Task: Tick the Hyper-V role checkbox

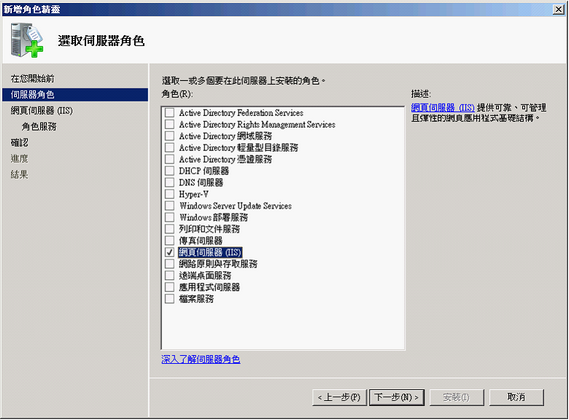Action: pos(169,194)
